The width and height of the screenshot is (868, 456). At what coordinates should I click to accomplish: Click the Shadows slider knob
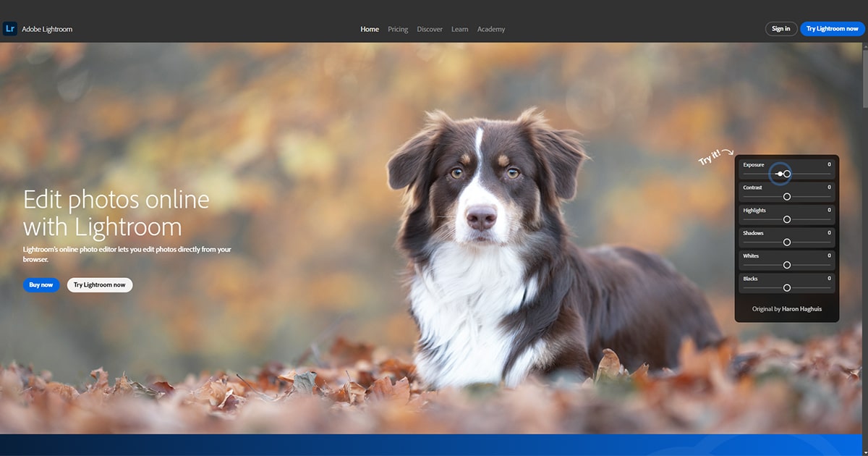(787, 242)
